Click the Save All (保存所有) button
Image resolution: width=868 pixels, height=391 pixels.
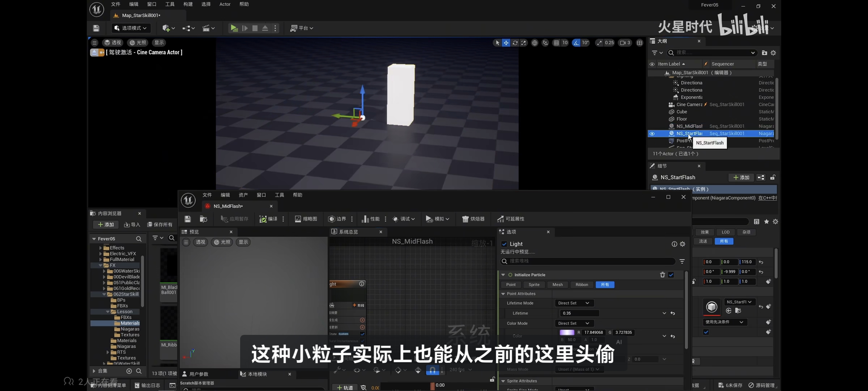[160, 224]
